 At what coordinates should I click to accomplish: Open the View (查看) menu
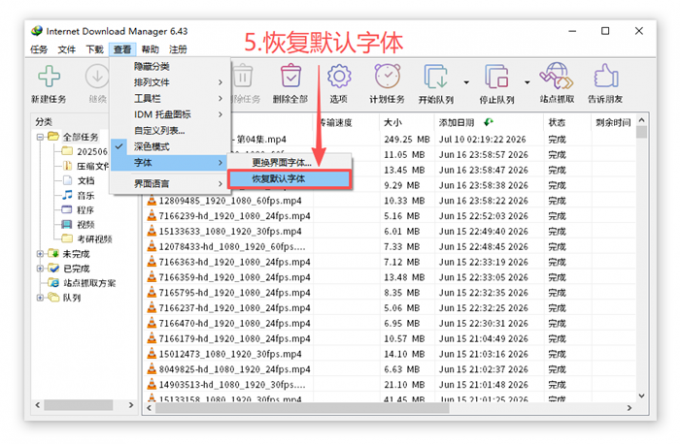(x=122, y=49)
